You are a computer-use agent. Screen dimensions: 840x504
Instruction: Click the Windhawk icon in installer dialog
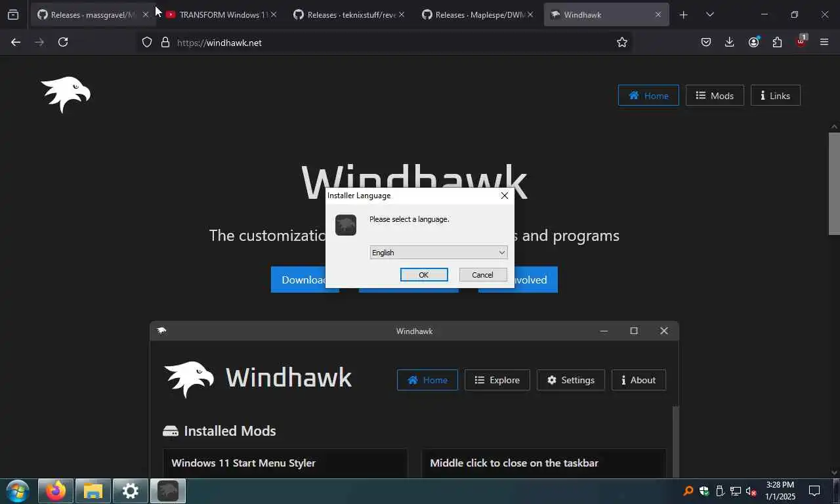click(346, 225)
